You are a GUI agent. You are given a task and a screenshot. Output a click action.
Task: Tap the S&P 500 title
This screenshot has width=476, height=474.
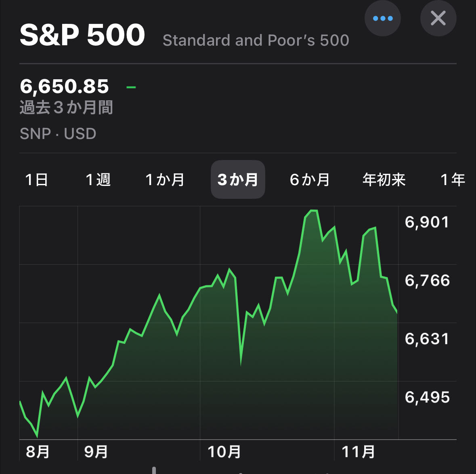[x=82, y=35]
